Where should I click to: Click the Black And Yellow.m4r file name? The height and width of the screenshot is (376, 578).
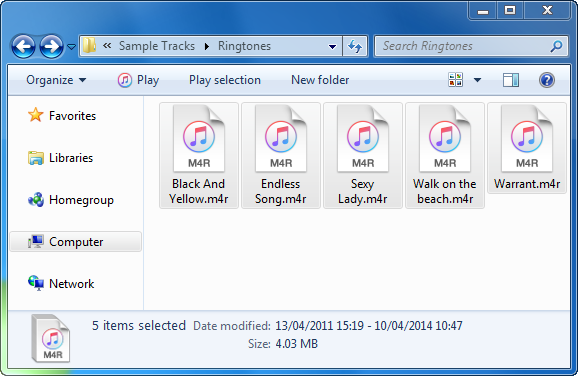(x=199, y=191)
